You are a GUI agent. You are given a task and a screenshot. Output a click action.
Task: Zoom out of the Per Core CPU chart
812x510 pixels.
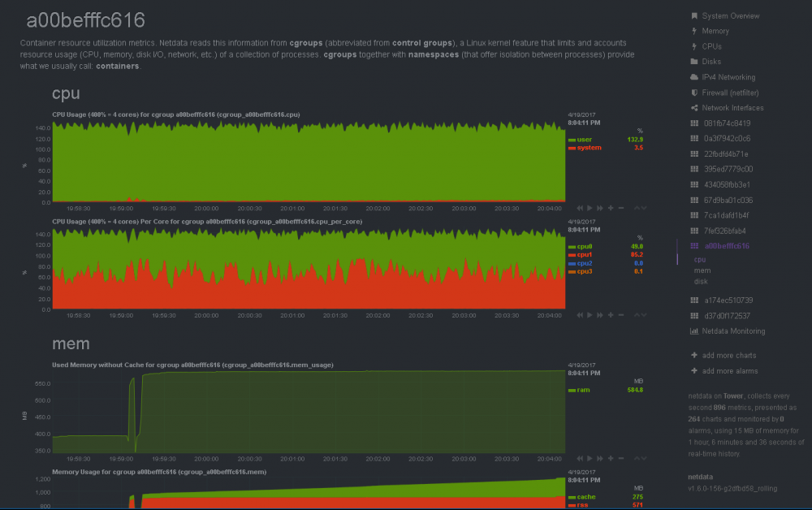point(621,315)
